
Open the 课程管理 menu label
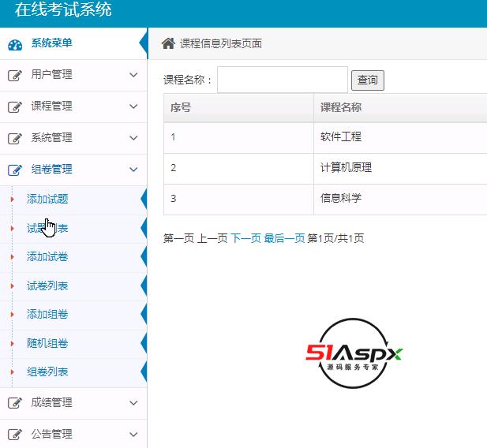pos(51,106)
